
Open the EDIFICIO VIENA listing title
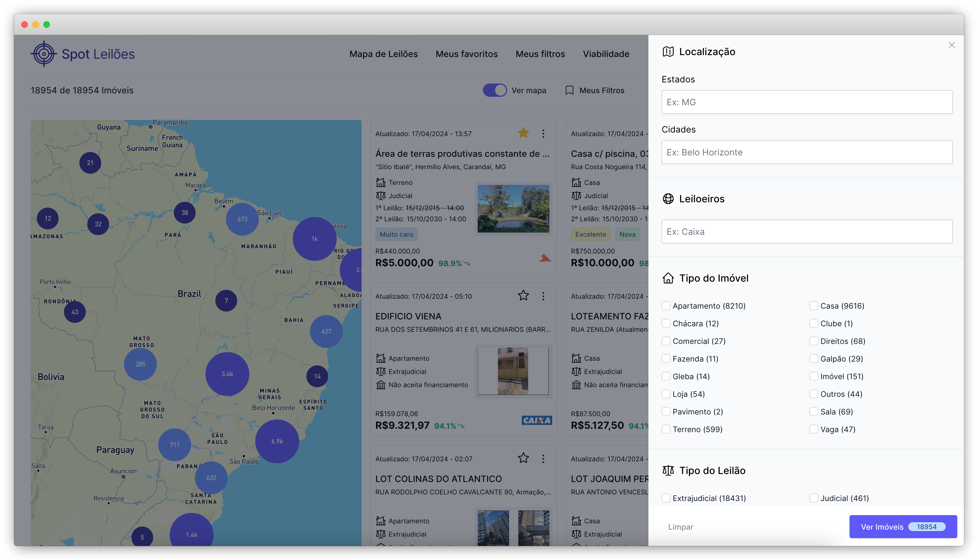click(x=408, y=316)
